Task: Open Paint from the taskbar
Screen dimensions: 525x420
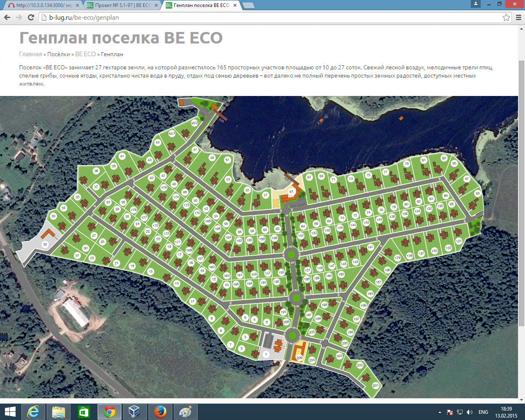Action: [x=185, y=412]
